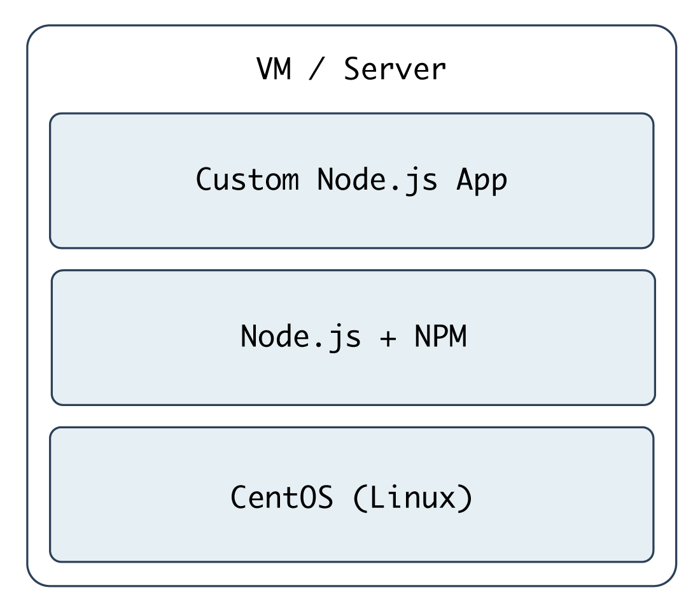
Task: Click the gap between the top and middle boxes
Action: click(351, 259)
